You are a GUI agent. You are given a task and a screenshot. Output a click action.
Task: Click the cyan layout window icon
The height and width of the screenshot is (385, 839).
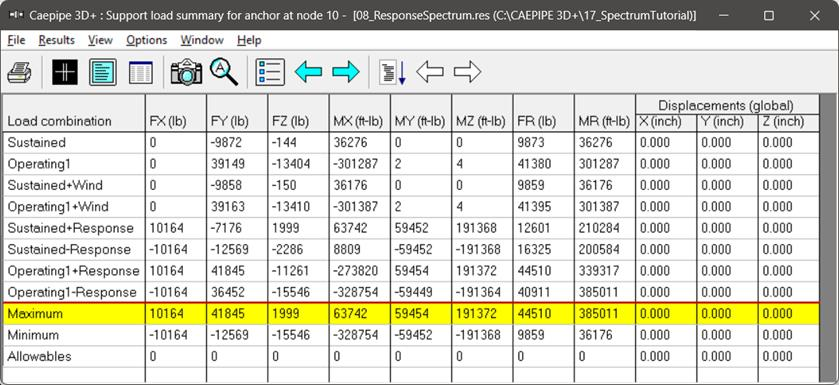(x=103, y=72)
